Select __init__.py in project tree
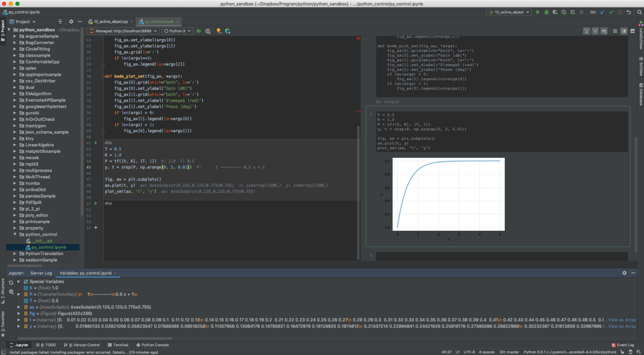 pos(40,241)
